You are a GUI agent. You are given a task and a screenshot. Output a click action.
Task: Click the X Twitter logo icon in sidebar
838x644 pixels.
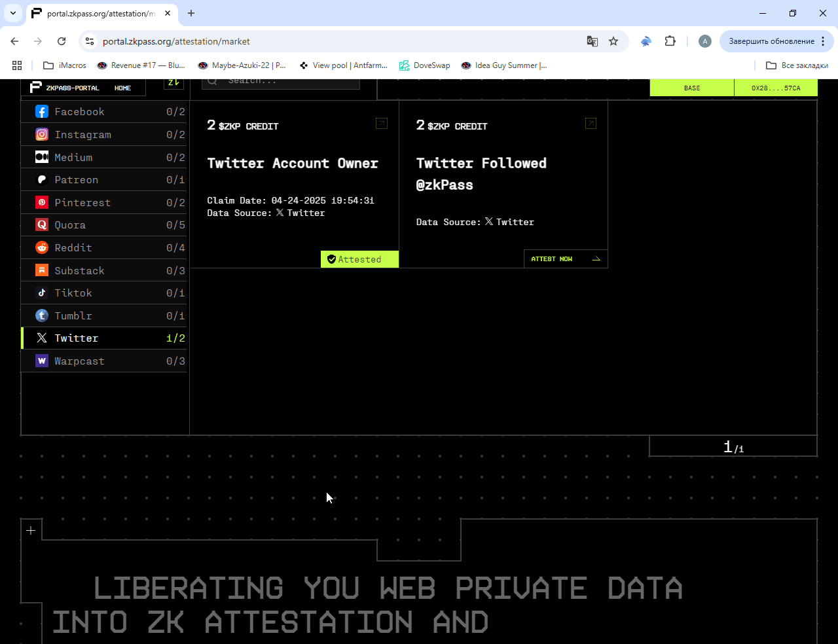click(42, 338)
